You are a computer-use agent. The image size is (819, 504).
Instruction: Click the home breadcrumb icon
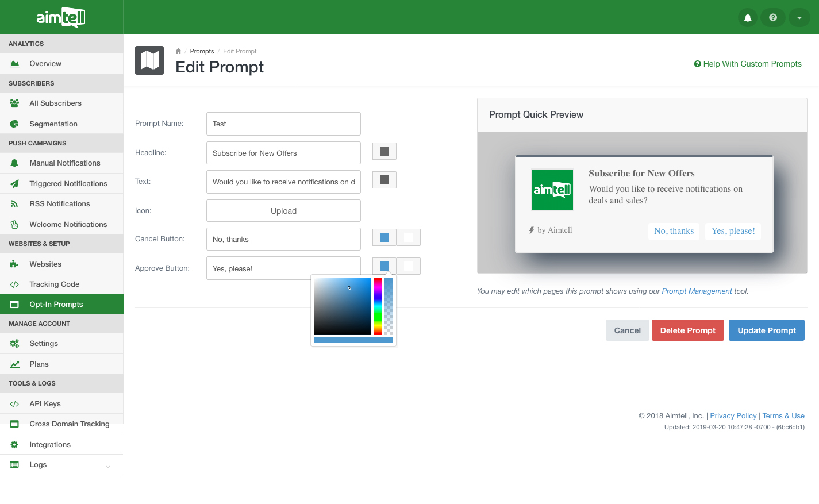(178, 51)
